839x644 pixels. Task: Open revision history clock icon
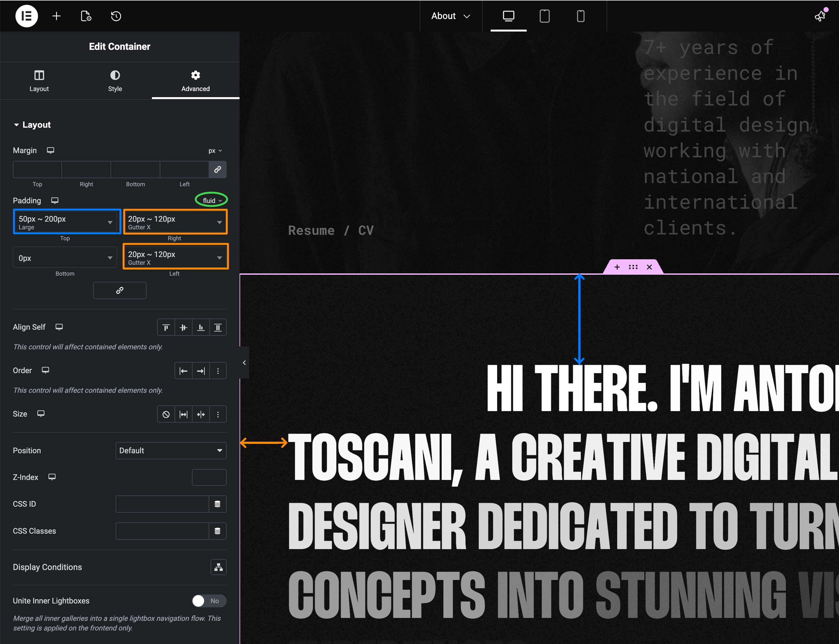[x=116, y=16]
